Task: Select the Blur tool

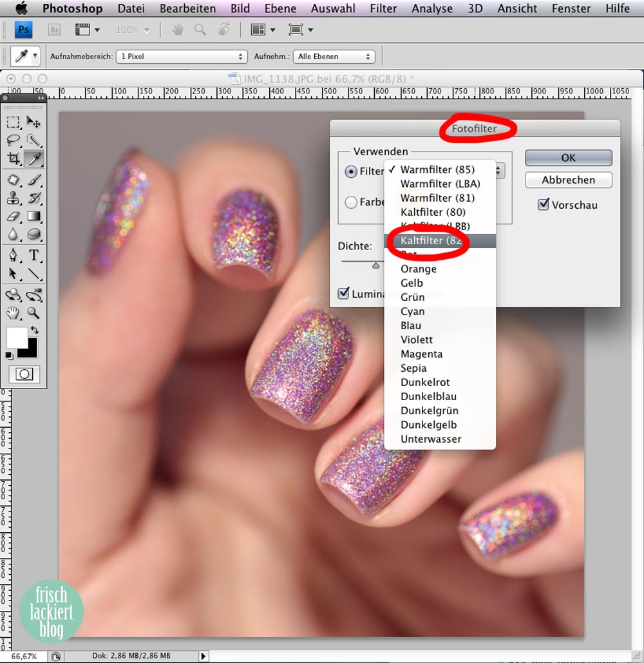Action: tap(13, 235)
